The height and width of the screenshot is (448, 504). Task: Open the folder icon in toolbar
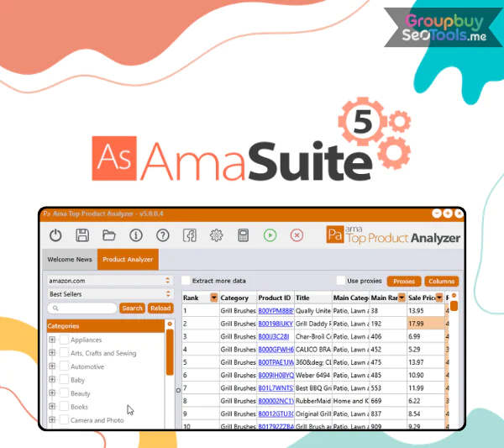point(109,235)
